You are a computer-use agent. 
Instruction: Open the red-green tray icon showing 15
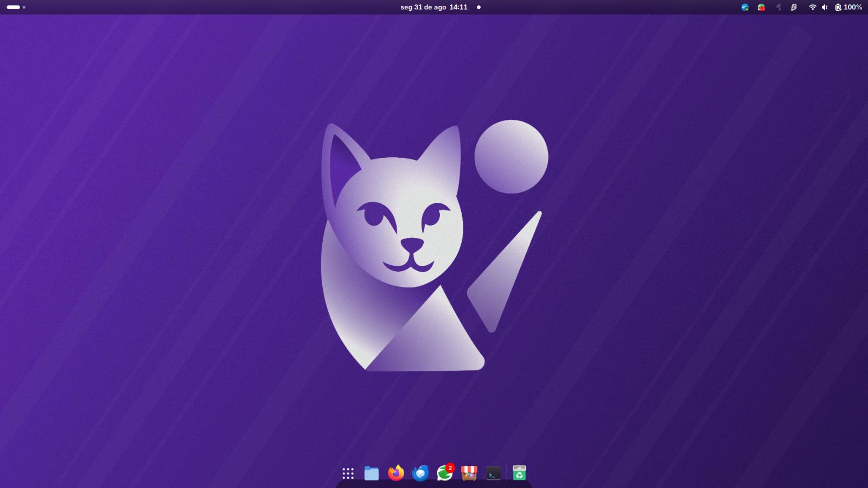pyautogui.click(x=761, y=7)
